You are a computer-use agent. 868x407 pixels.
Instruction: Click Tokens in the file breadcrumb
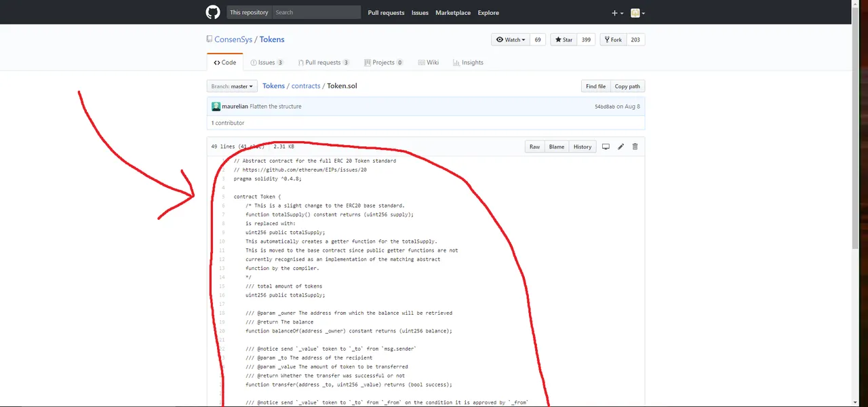(274, 86)
